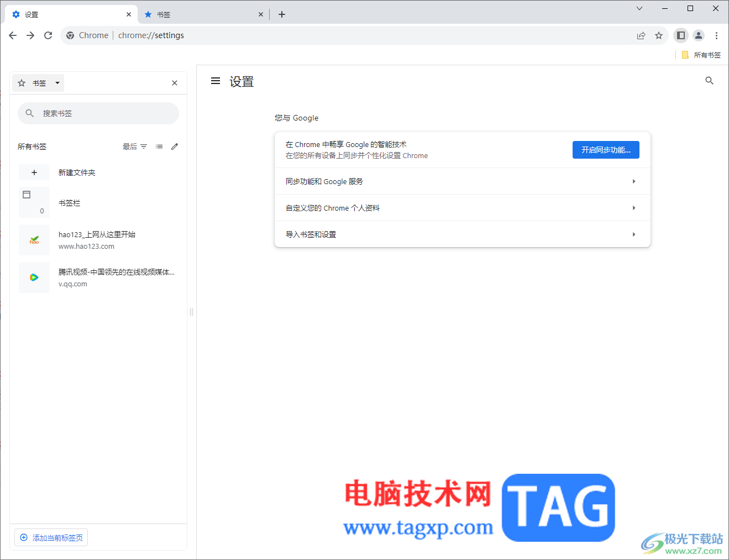Viewport: 729px width, 560px height.
Task: Open the 最后 sort order menu
Action: pos(135,146)
